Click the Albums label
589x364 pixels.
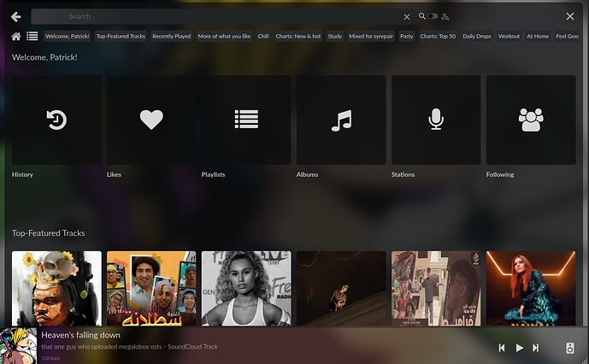click(307, 174)
